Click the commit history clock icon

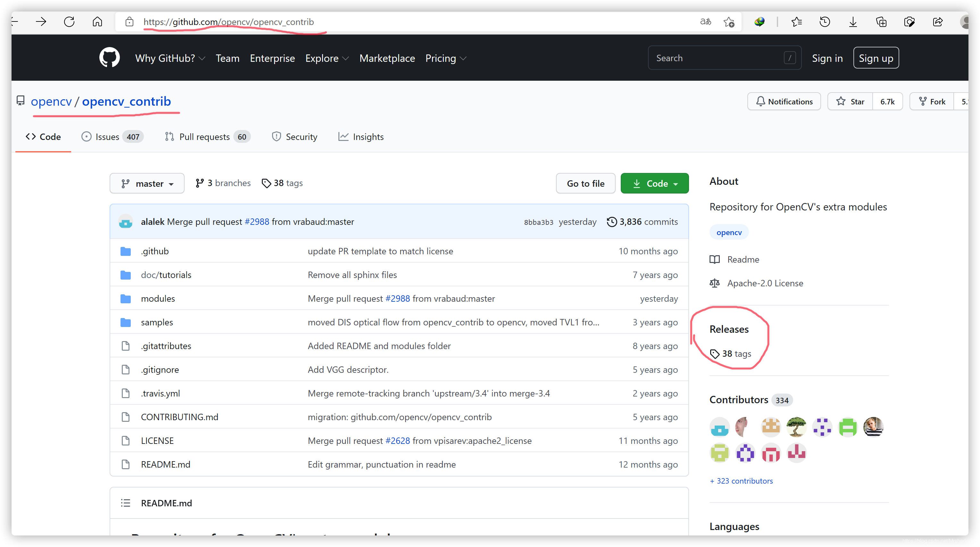point(611,222)
